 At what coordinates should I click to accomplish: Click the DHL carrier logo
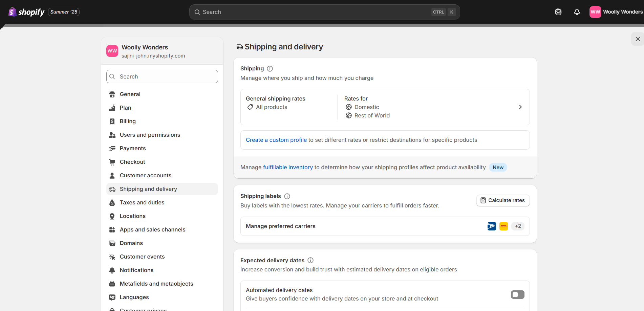[x=504, y=226]
